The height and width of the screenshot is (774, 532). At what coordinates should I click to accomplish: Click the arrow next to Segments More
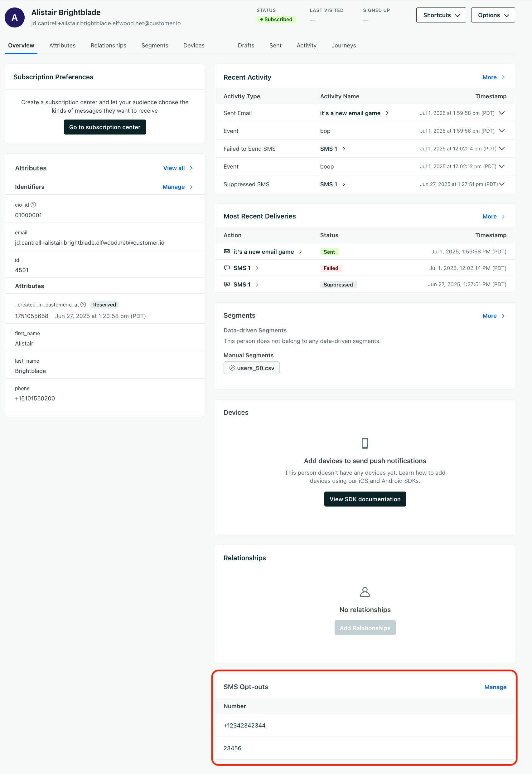point(503,316)
